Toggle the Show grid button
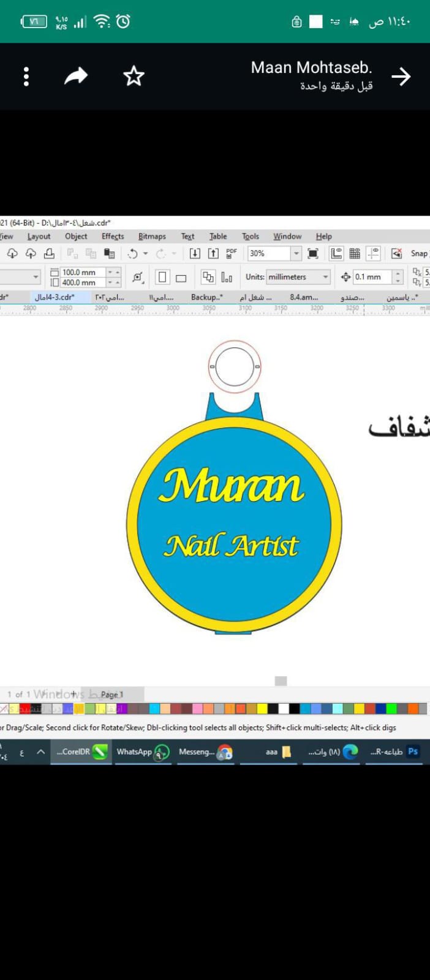430x980 pixels. point(355,254)
